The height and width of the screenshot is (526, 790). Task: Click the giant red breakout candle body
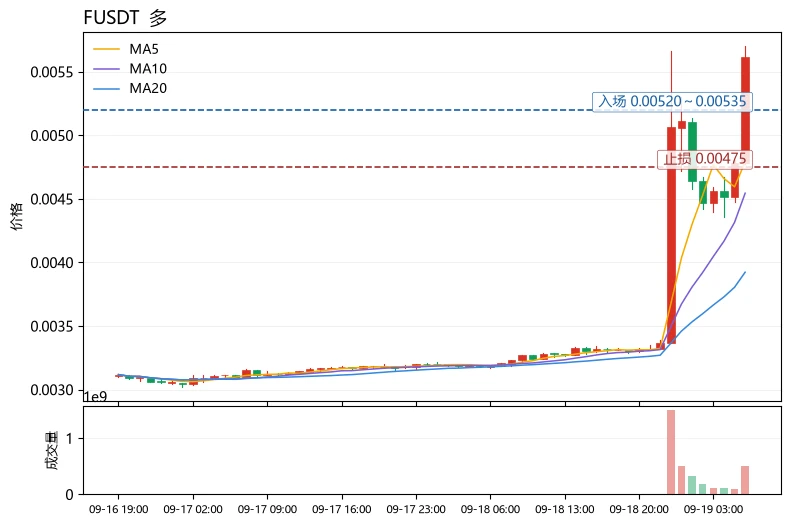(x=671, y=235)
